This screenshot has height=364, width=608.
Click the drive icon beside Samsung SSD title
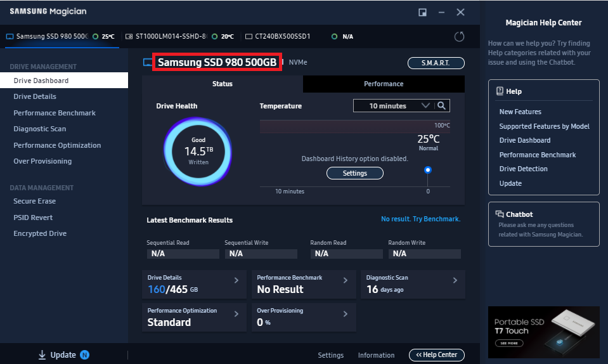(x=147, y=62)
